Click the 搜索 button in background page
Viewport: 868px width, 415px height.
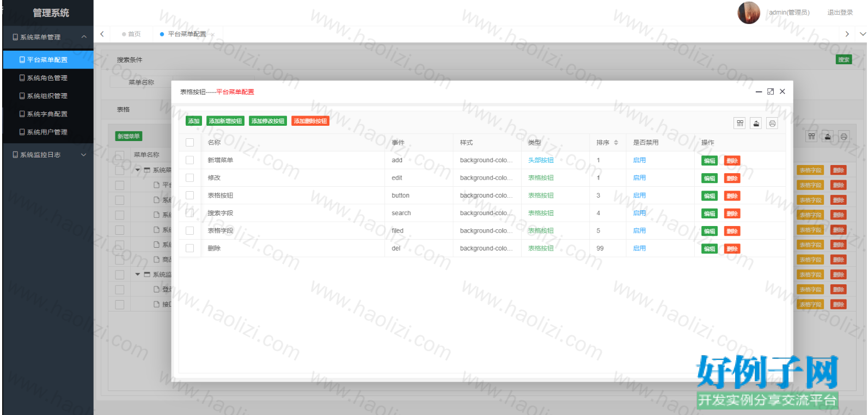pos(843,59)
